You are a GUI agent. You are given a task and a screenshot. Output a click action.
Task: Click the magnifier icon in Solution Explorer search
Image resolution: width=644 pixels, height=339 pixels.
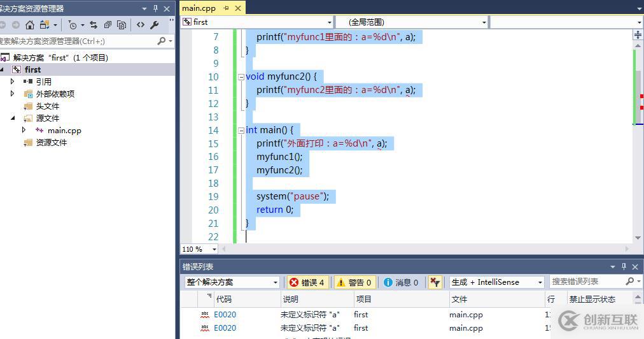tap(162, 41)
